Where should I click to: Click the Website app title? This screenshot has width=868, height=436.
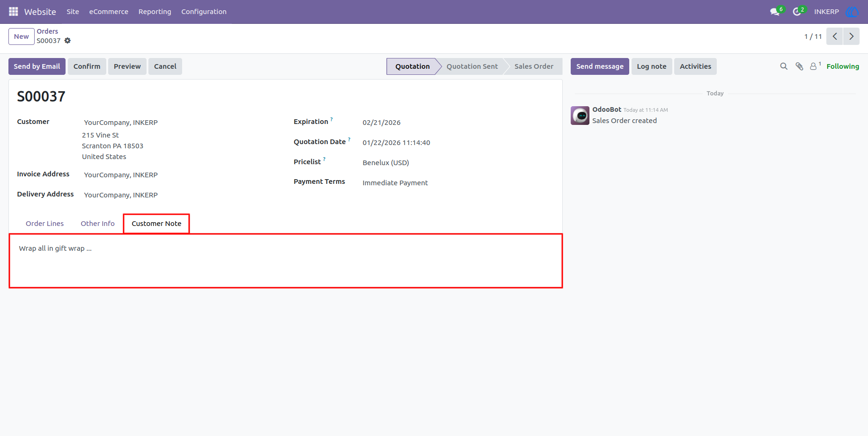pos(40,12)
